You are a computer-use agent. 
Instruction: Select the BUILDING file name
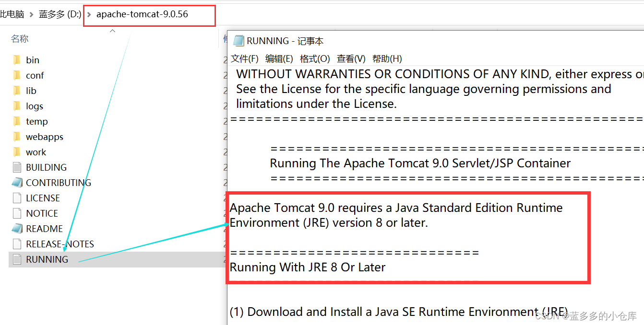[46, 167]
